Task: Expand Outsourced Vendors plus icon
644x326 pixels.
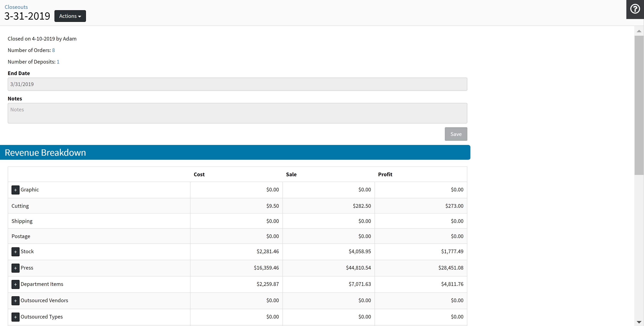Action: (15, 300)
